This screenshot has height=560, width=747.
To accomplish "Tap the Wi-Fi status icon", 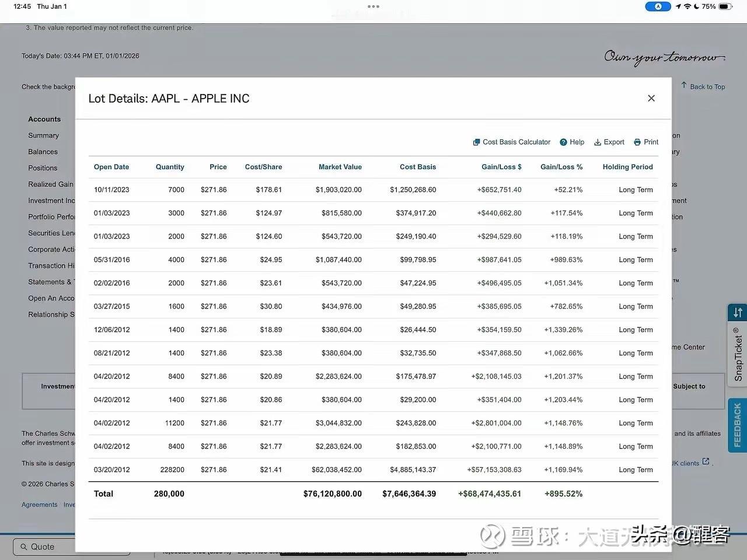I will tap(687, 6).
